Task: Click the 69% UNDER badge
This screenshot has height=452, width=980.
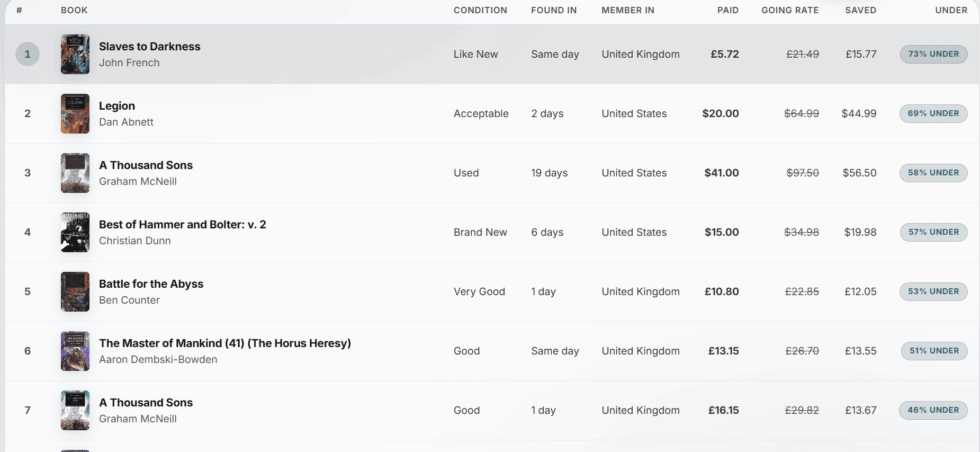Action: coord(933,113)
